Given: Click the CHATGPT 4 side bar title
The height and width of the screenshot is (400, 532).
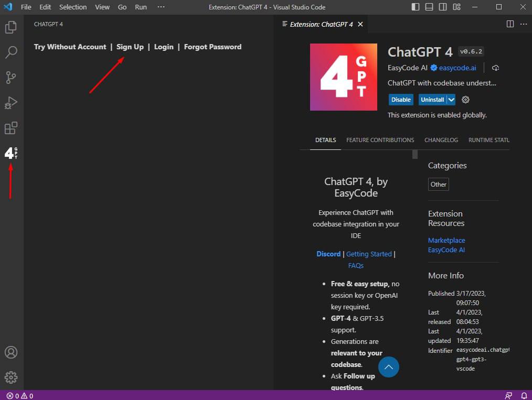Looking at the screenshot, I should click(48, 24).
